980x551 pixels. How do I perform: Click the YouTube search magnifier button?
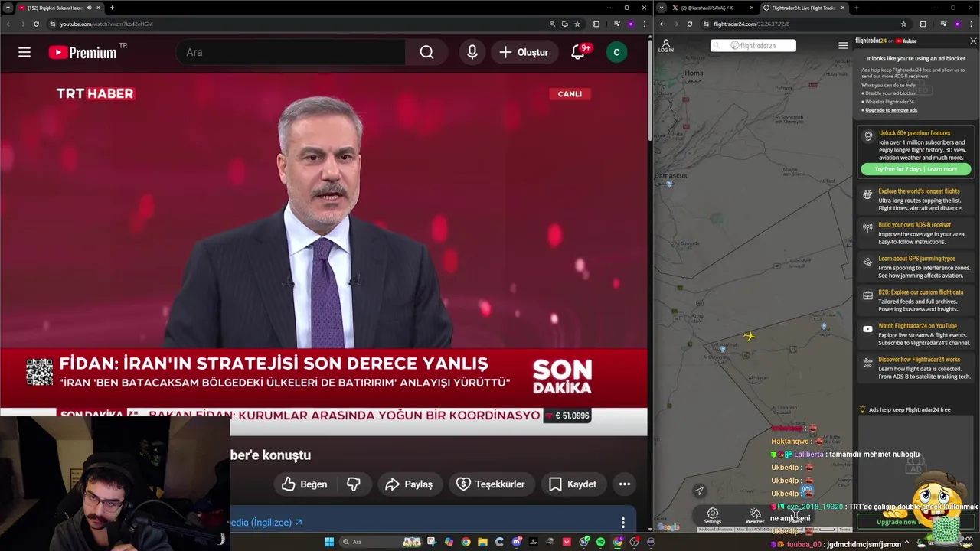tap(426, 52)
